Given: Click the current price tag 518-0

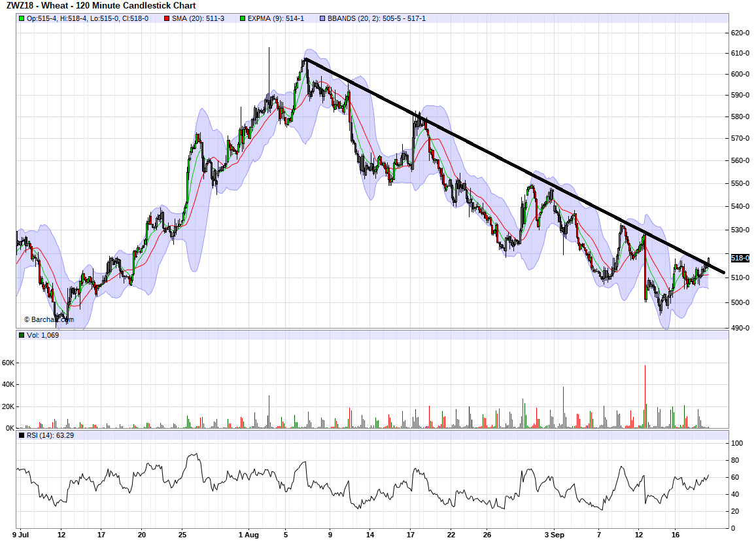Looking at the screenshot, I should pyautogui.click(x=740, y=258).
